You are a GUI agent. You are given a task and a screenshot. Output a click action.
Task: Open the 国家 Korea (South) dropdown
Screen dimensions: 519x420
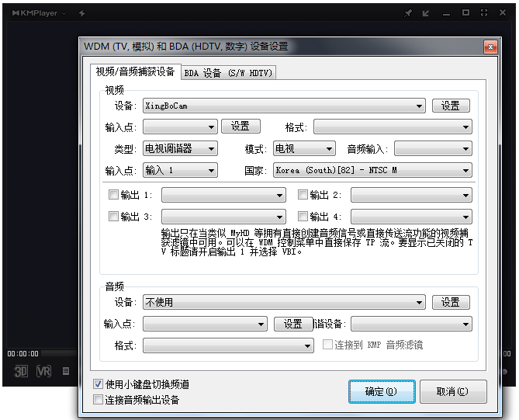(372, 170)
